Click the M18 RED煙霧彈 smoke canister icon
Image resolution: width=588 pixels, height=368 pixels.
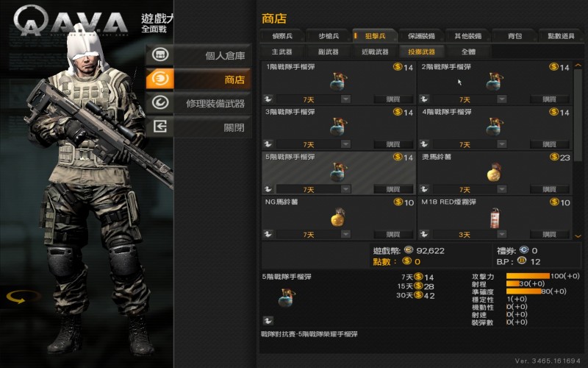495,218
